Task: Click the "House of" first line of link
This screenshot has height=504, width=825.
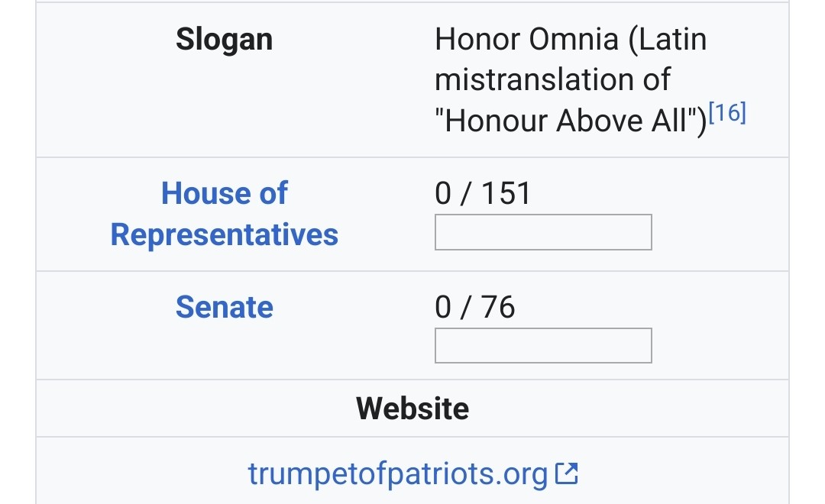Action: click(x=224, y=194)
